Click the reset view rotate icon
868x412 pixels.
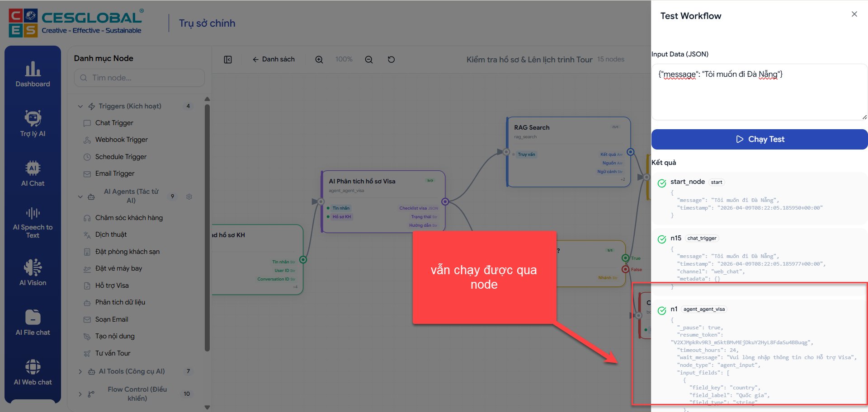(x=392, y=60)
